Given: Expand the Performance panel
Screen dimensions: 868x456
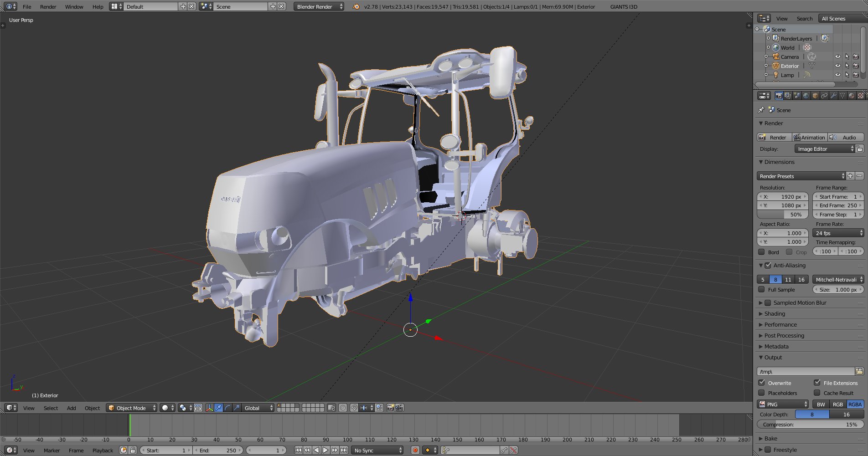Looking at the screenshot, I should (x=760, y=325).
